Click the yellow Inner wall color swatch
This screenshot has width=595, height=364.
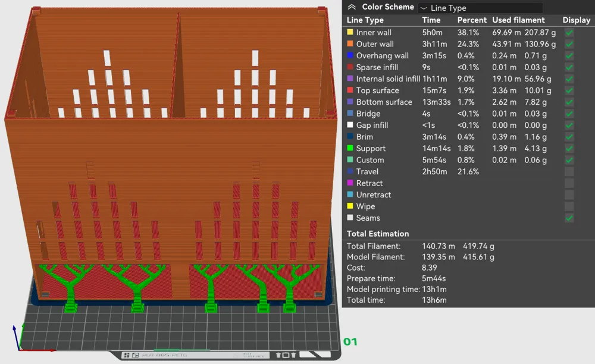(x=350, y=32)
